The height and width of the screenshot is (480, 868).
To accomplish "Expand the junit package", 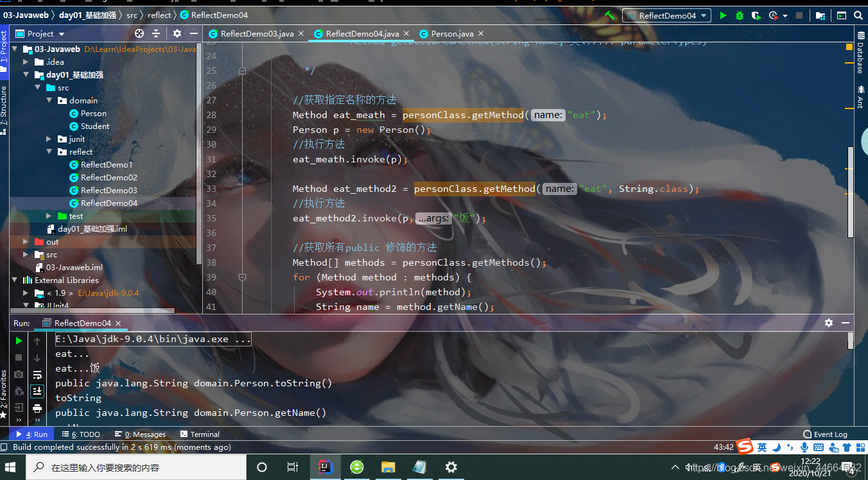I will (49, 139).
